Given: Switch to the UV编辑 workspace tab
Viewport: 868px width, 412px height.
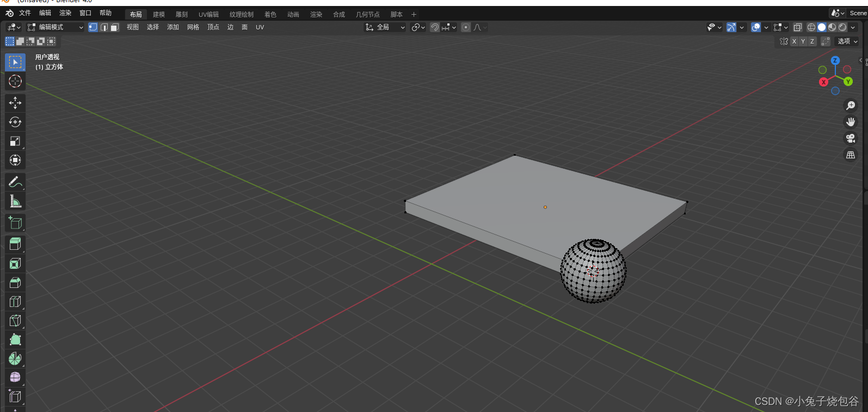Looking at the screenshot, I should (208, 15).
